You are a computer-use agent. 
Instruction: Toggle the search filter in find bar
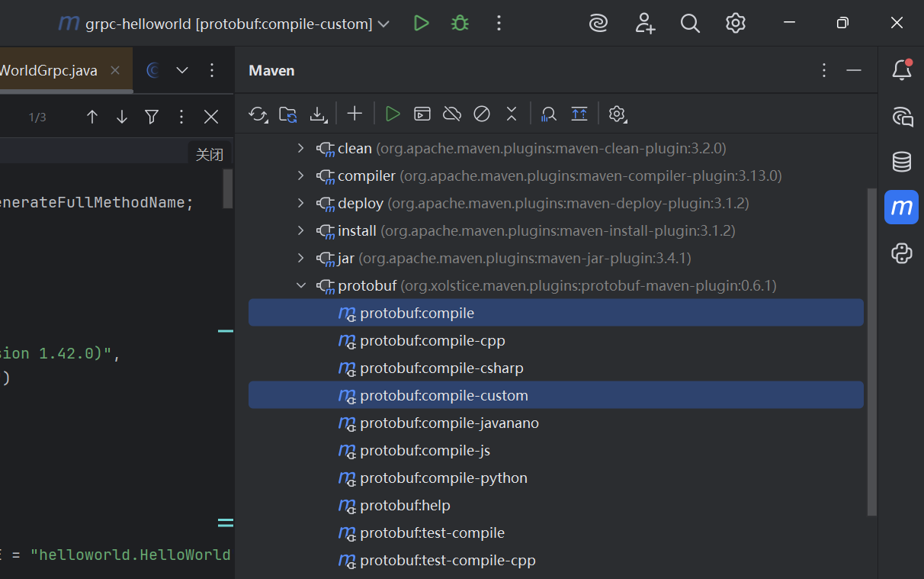151,117
